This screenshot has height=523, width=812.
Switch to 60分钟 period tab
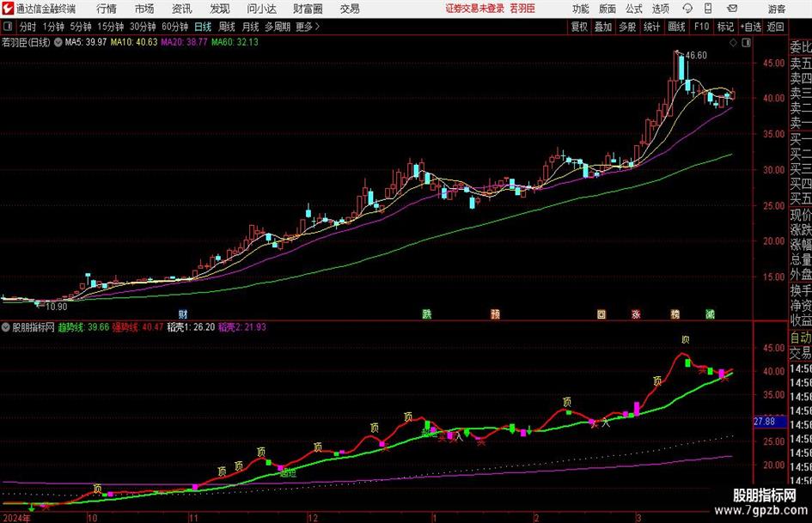[175, 27]
